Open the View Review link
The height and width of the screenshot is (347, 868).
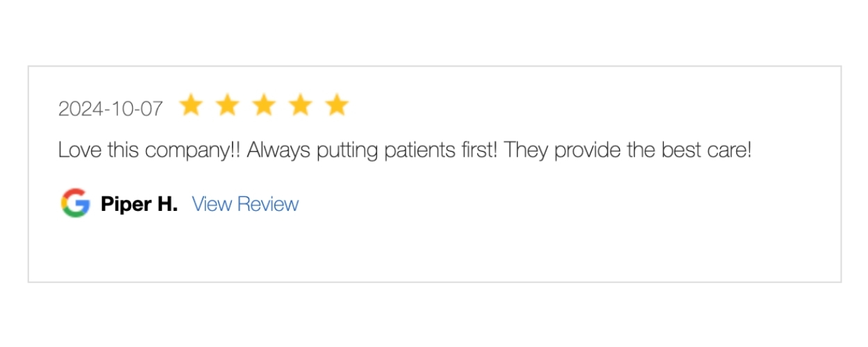pyautogui.click(x=245, y=204)
